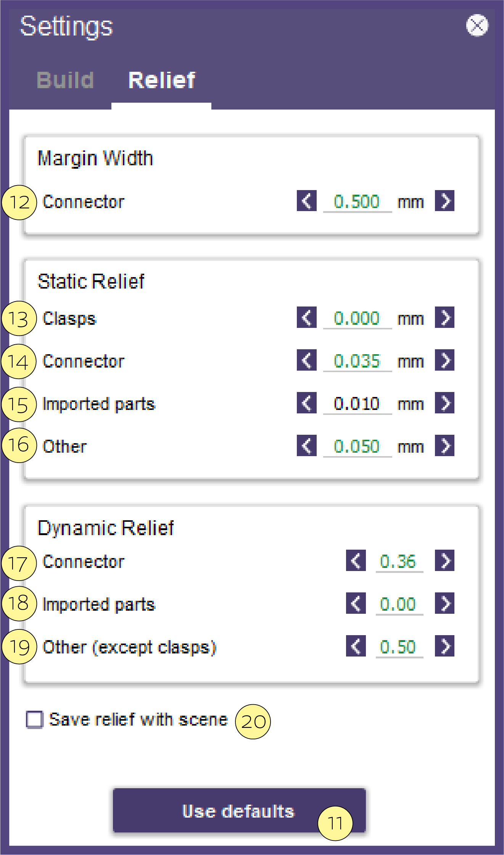Select the Relief tab
The height and width of the screenshot is (855, 504).
coord(162,80)
